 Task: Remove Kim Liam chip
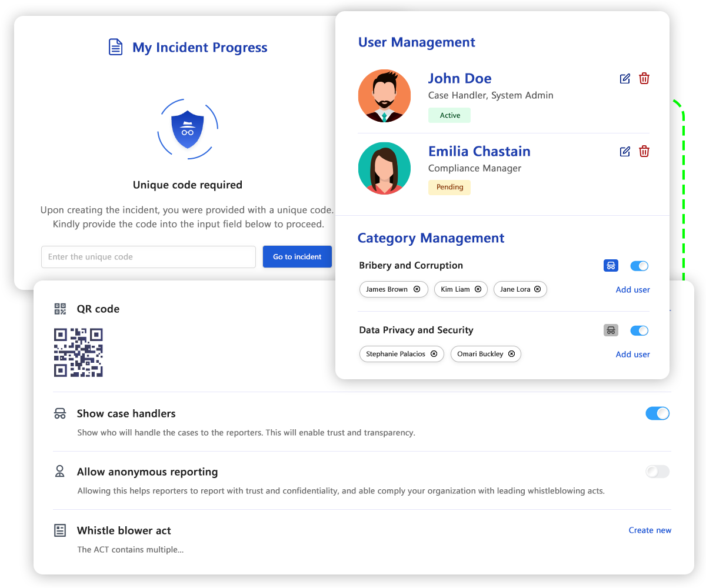pos(478,289)
